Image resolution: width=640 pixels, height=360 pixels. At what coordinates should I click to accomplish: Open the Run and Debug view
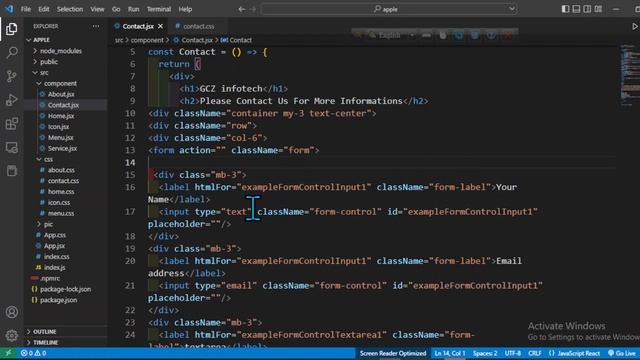pos(11,100)
